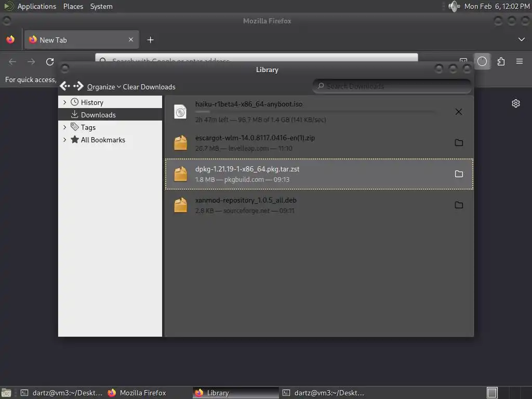Click the Firefox address bar
This screenshot has width=532, height=399.
point(257,58)
